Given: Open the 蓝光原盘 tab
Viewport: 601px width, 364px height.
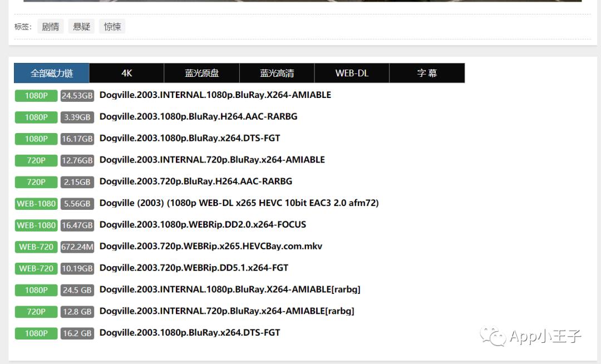Looking at the screenshot, I should click(201, 73).
